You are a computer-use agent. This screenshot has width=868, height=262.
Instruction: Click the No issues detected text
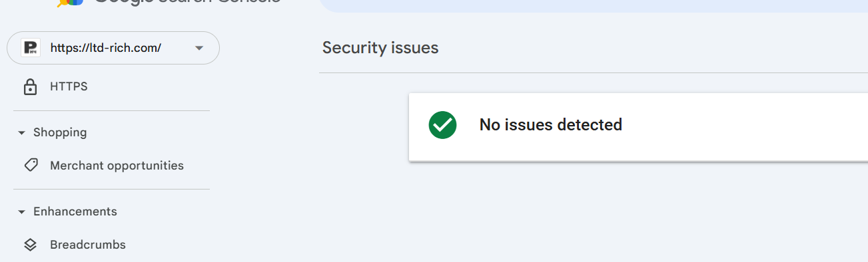tap(551, 124)
